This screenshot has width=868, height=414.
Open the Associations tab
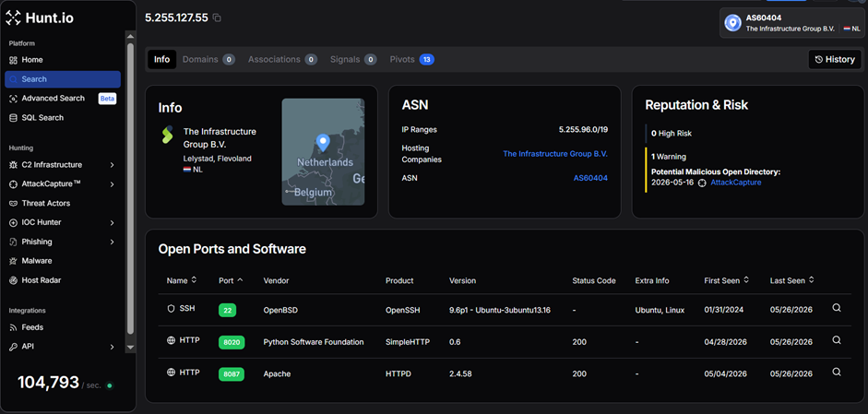pyautogui.click(x=282, y=59)
